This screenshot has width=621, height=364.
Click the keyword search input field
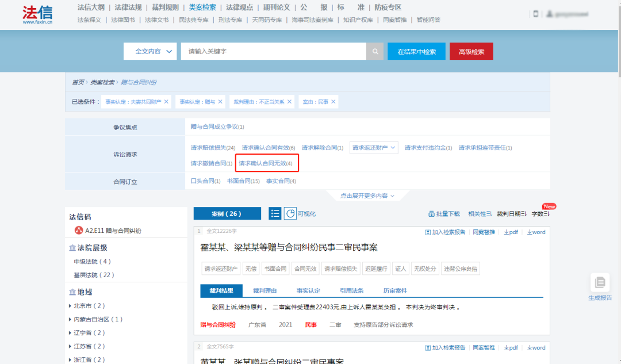[273, 52]
